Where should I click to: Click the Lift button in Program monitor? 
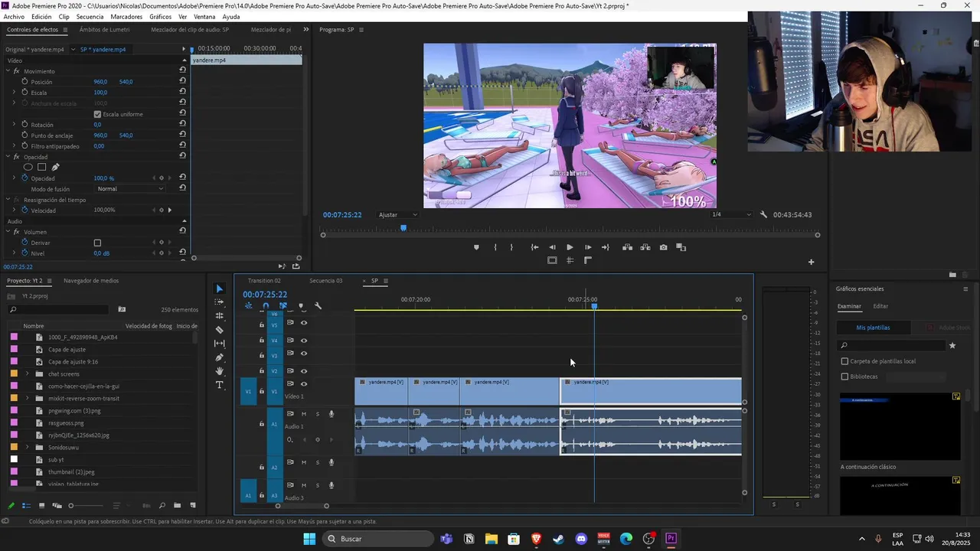pos(627,247)
